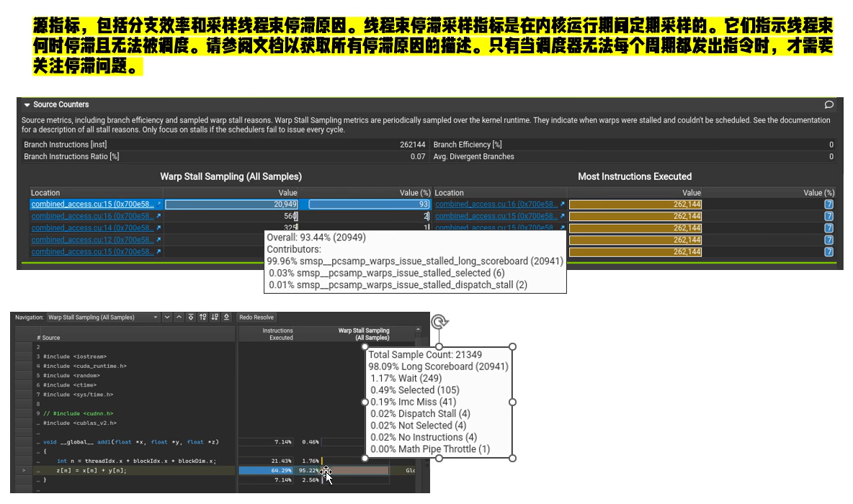853x504 pixels.
Task: Click the up arrow of source view scrollbar
Action: click(x=418, y=330)
